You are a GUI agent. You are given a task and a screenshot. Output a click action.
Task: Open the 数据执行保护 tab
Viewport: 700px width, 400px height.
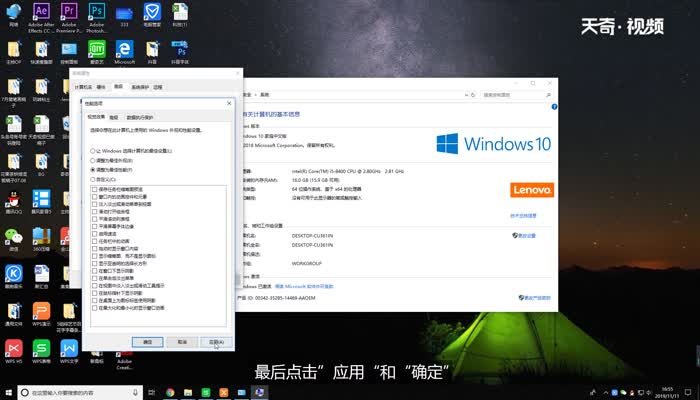tap(140, 117)
